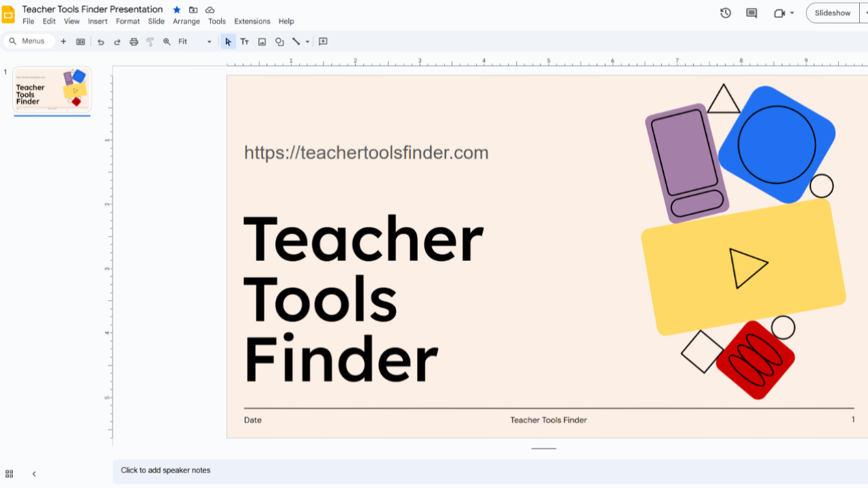Start the Slideshow

point(832,13)
